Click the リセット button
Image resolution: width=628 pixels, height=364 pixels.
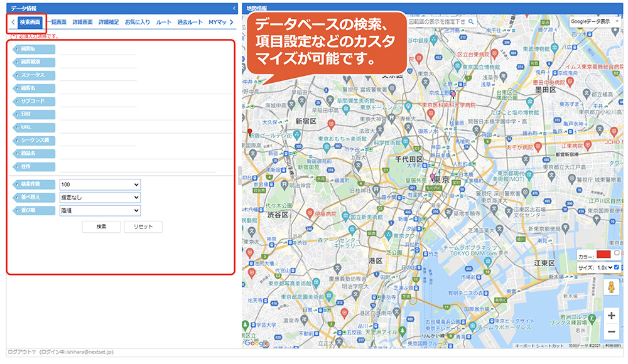coord(143,227)
